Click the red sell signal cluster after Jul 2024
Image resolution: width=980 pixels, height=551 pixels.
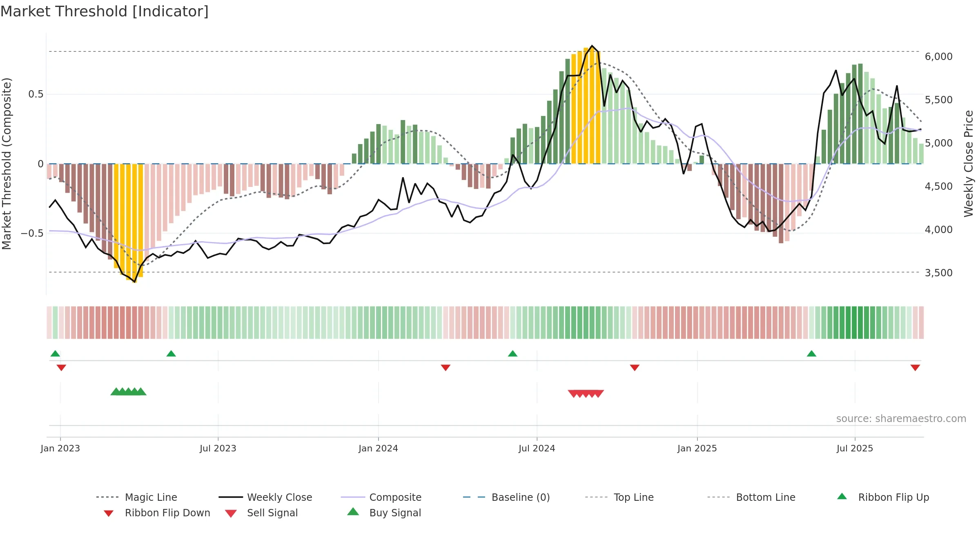(x=586, y=394)
